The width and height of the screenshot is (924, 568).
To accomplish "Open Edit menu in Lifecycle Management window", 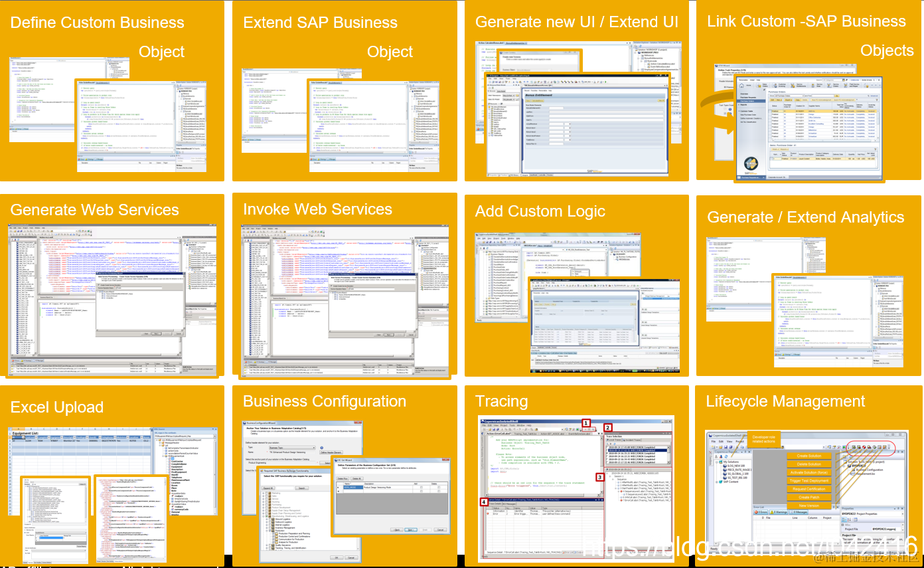I will point(721,441).
